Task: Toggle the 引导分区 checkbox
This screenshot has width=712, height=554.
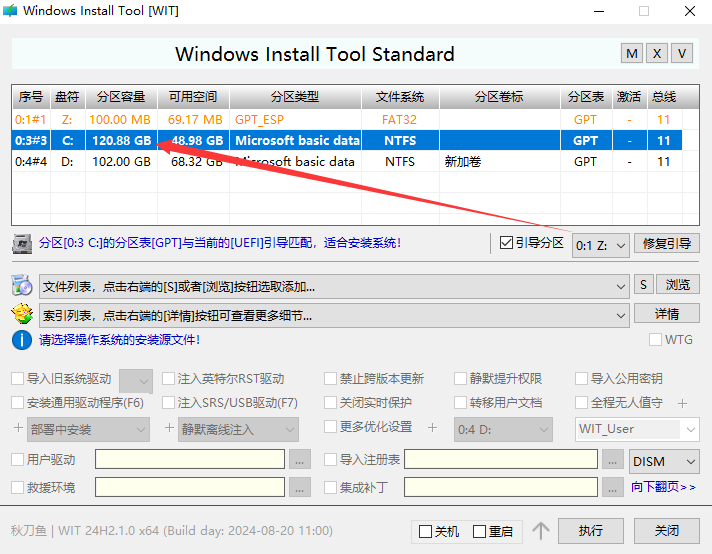Action: click(x=506, y=242)
